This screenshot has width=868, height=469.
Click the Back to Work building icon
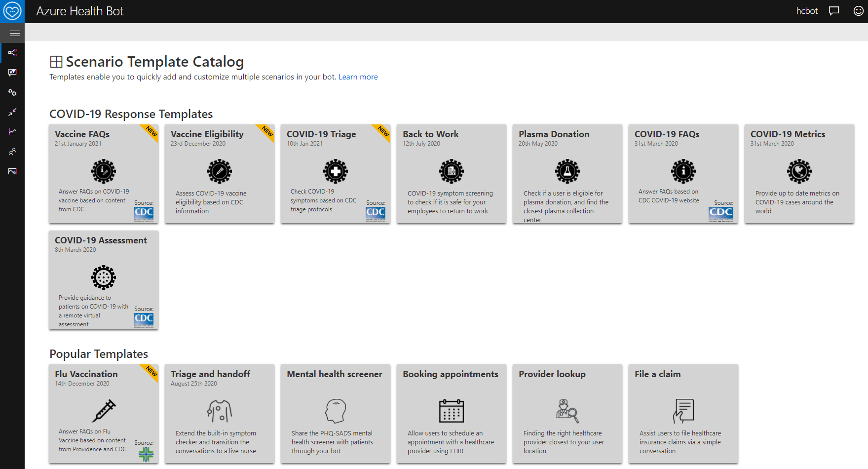point(452,171)
